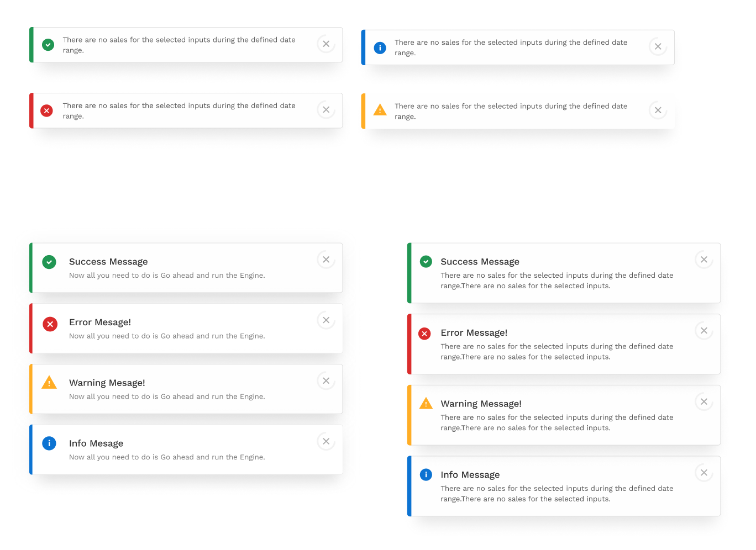Image resolution: width=756 pixels, height=550 pixels.
Task: Click the red error icon in untitled alert
Action: 47,111
